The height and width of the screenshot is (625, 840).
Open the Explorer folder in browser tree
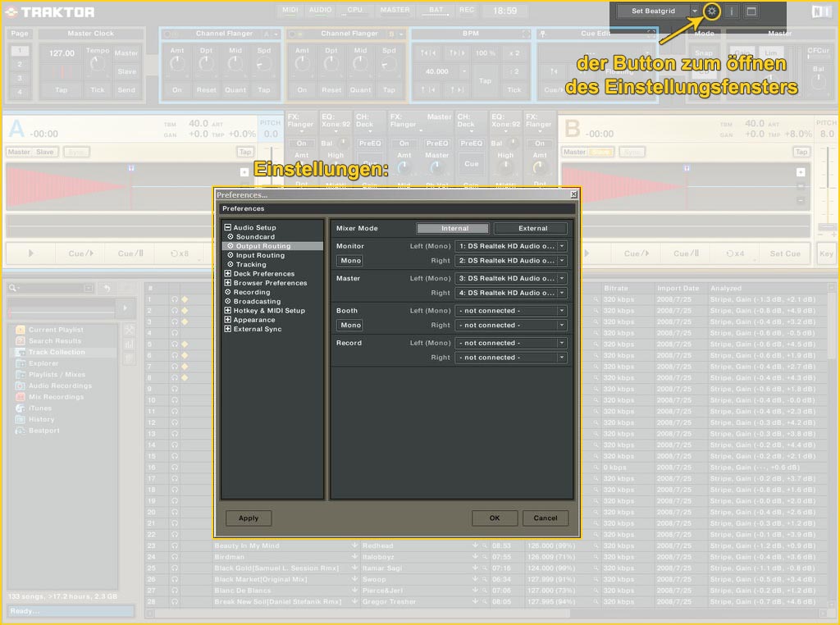(x=43, y=363)
